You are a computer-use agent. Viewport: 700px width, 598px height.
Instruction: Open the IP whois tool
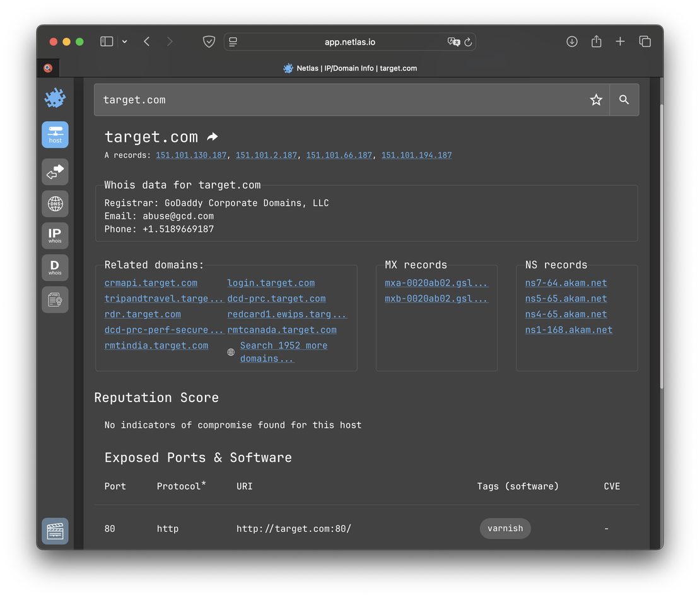coord(55,235)
